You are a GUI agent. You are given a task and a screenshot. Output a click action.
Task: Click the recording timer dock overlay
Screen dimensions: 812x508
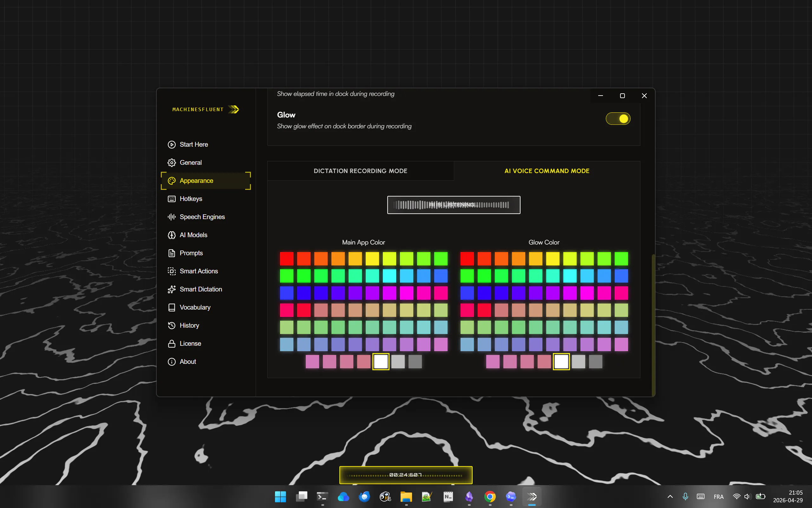[x=406, y=475]
